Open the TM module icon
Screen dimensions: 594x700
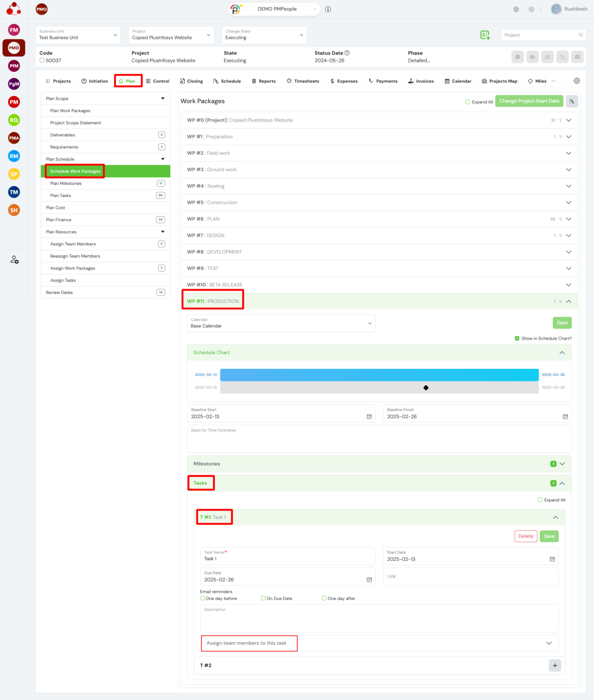[14, 192]
